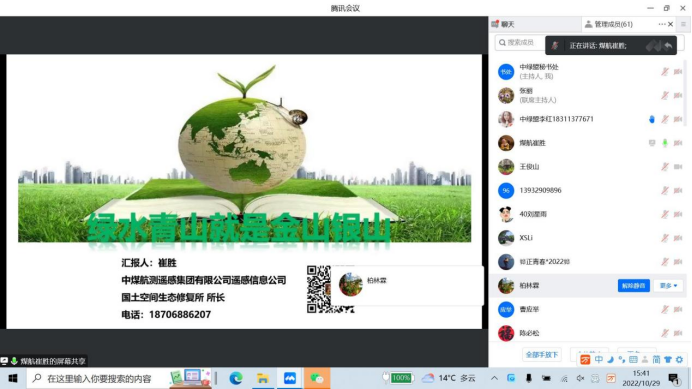692x389 pixels.
Task: Click 柏林霖 popup card on shared slide
Action: pyautogui.click(x=406, y=285)
